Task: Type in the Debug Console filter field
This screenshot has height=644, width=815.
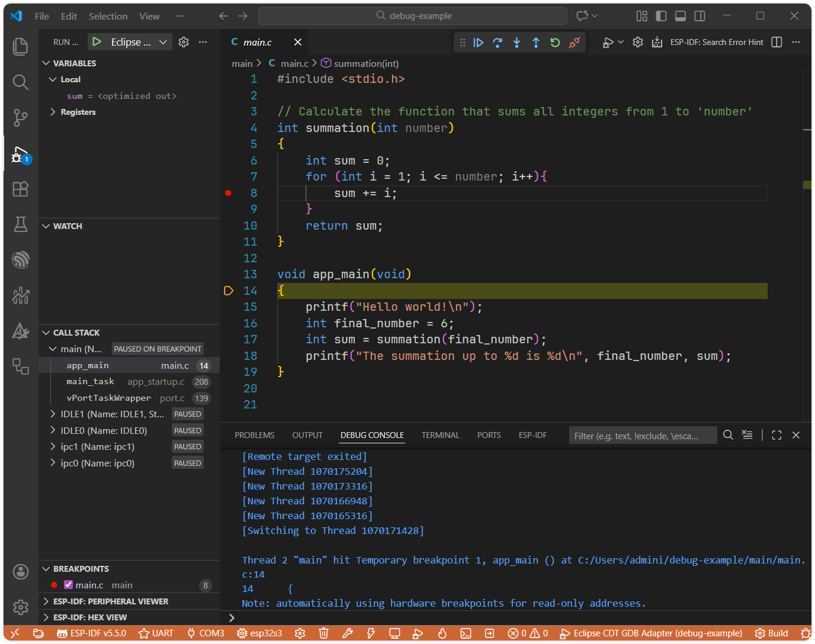Action: coord(643,435)
